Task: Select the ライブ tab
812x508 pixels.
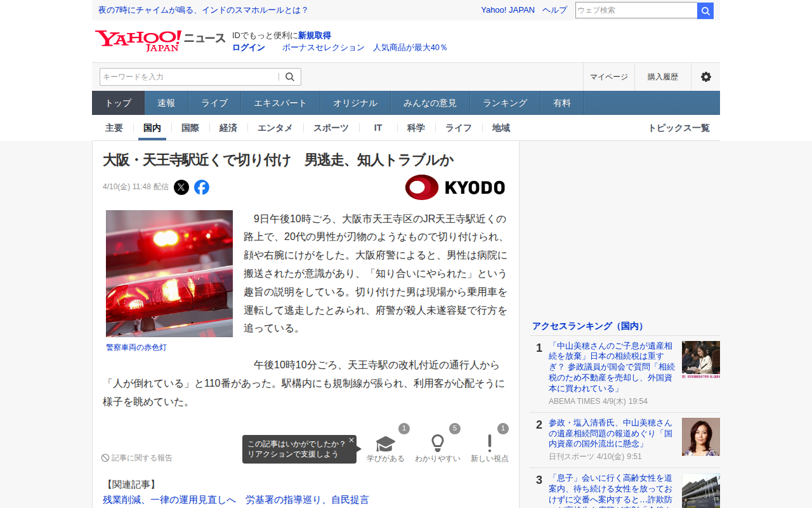Action: coord(214,103)
